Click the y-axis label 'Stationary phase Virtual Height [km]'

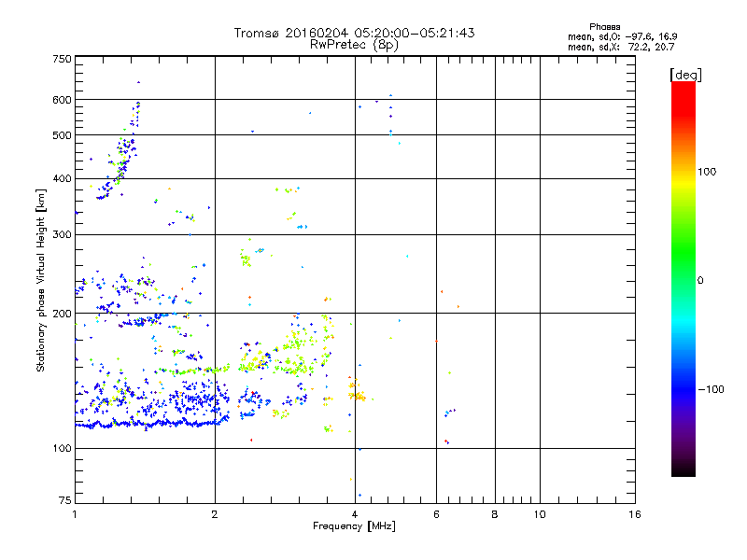click(x=41, y=280)
